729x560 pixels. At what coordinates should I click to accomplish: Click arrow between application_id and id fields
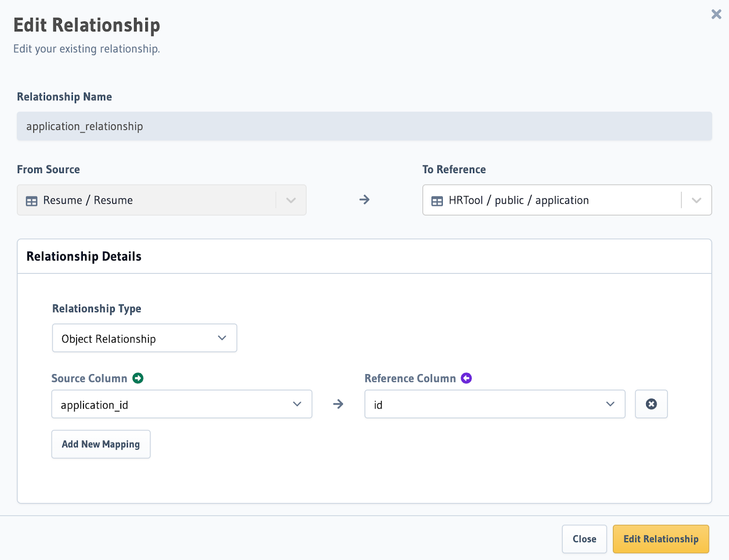(338, 404)
